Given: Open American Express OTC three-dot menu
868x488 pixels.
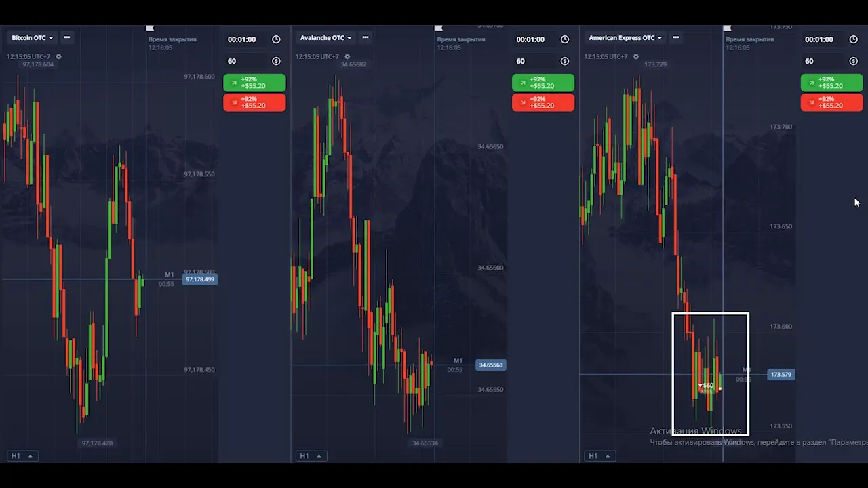Looking at the screenshot, I should (x=675, y=38).
